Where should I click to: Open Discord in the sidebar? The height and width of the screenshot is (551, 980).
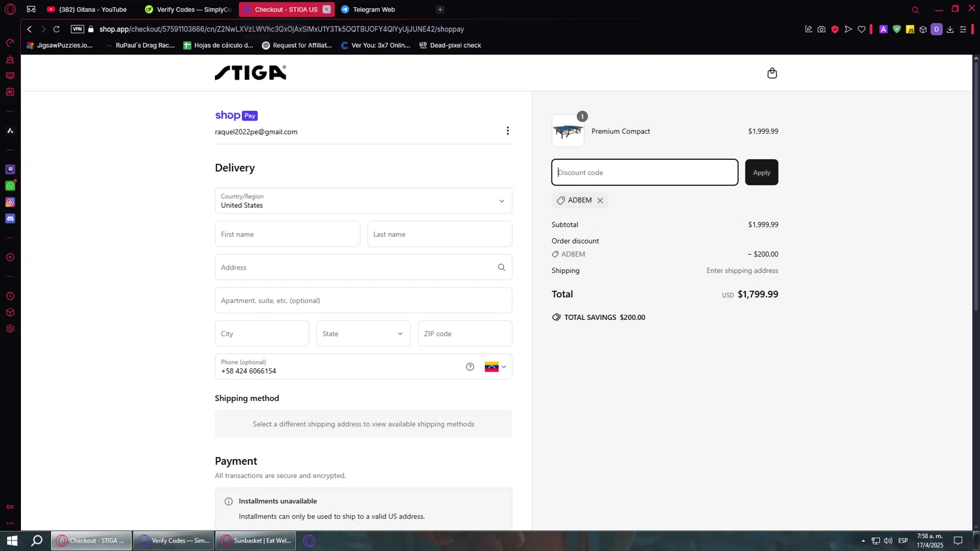point(10,219)
